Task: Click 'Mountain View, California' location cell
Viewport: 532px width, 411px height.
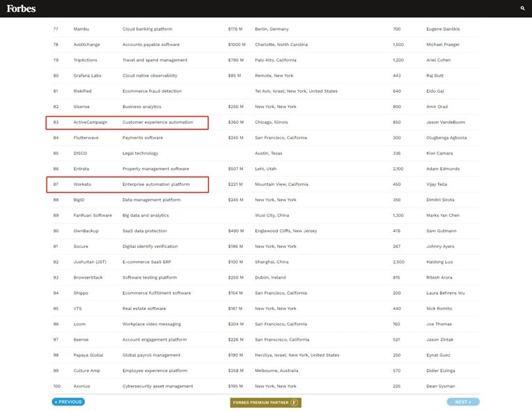Action: point(281,185)
